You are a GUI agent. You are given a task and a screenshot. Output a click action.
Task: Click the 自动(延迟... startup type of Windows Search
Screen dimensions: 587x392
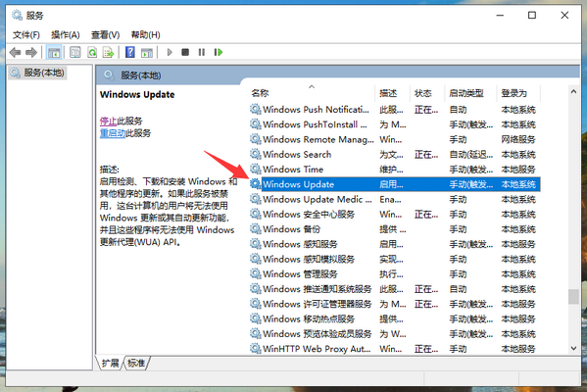(x=471, y=155)
